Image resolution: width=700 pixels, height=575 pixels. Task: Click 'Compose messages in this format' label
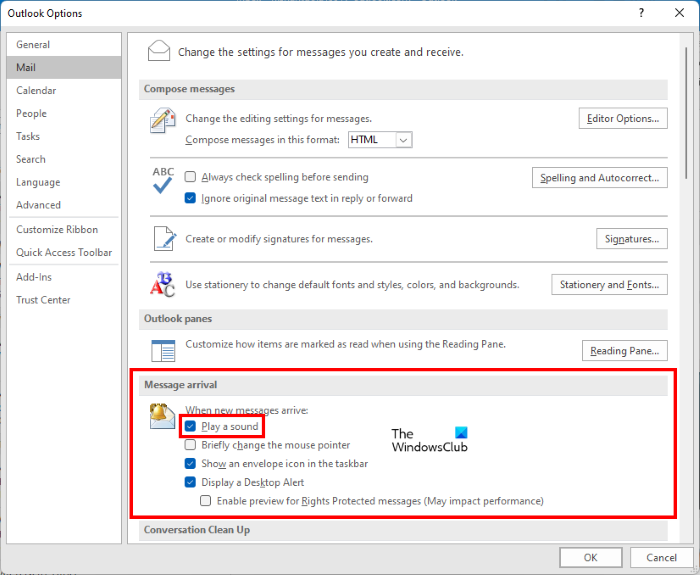point(262,140)
